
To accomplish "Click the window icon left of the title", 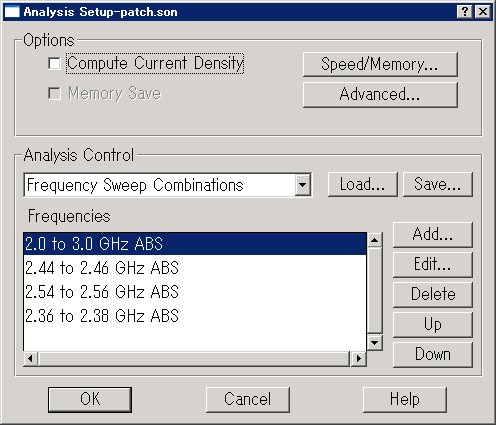I will [x=12, y=12].
